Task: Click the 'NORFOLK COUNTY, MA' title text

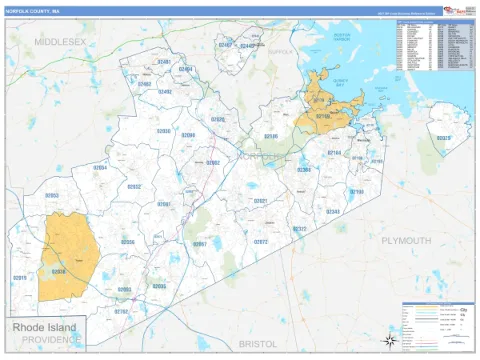Action: tap(32, 11)
